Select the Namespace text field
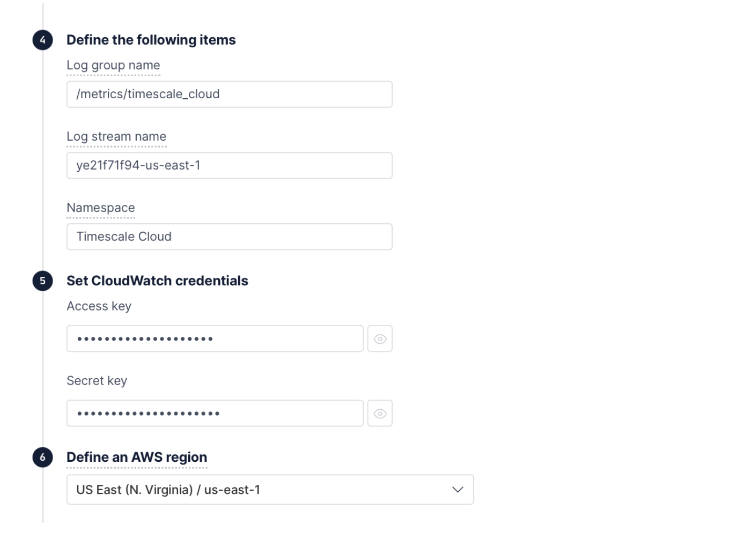 pos(229,237)
